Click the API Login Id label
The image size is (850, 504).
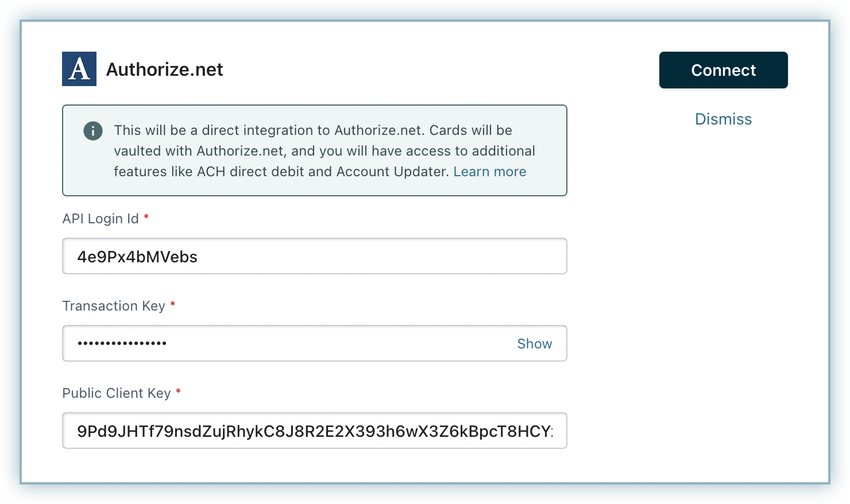[x=101, y=219]
